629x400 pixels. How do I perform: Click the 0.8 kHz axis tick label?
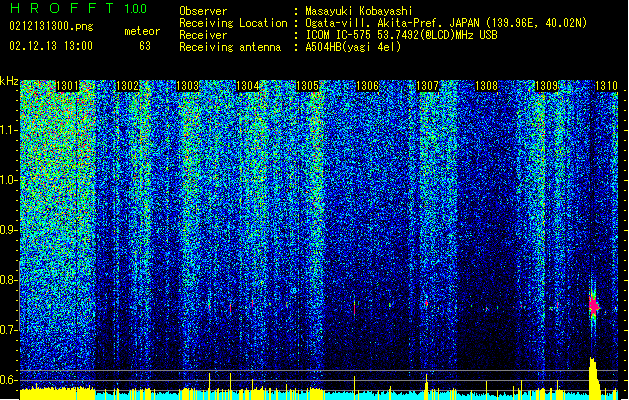8,280
